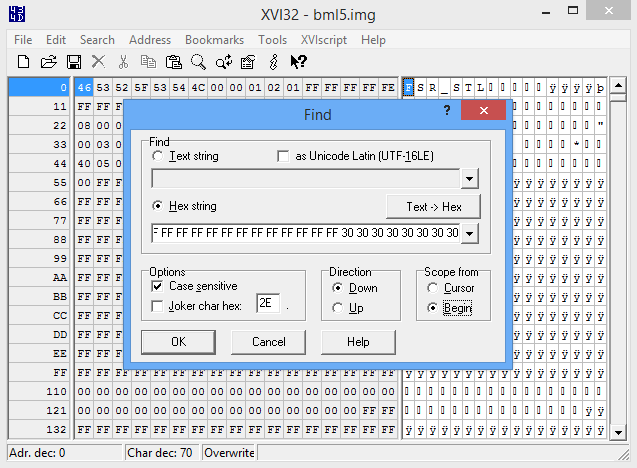
Task: Click the Open file folder icon
Action: pos(48,62)
